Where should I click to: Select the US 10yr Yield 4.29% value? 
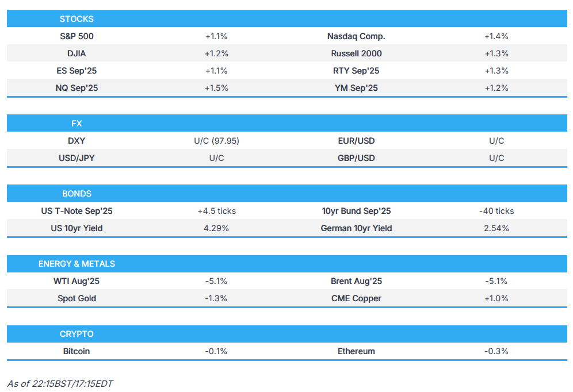(216, 228)
